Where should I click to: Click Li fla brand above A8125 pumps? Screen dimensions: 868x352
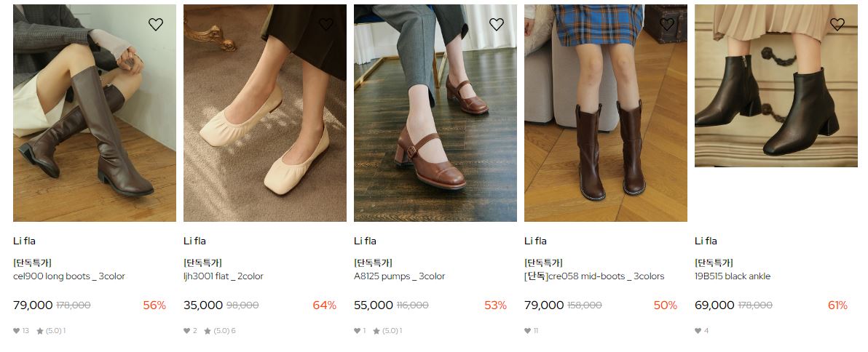tap(366, 241)
